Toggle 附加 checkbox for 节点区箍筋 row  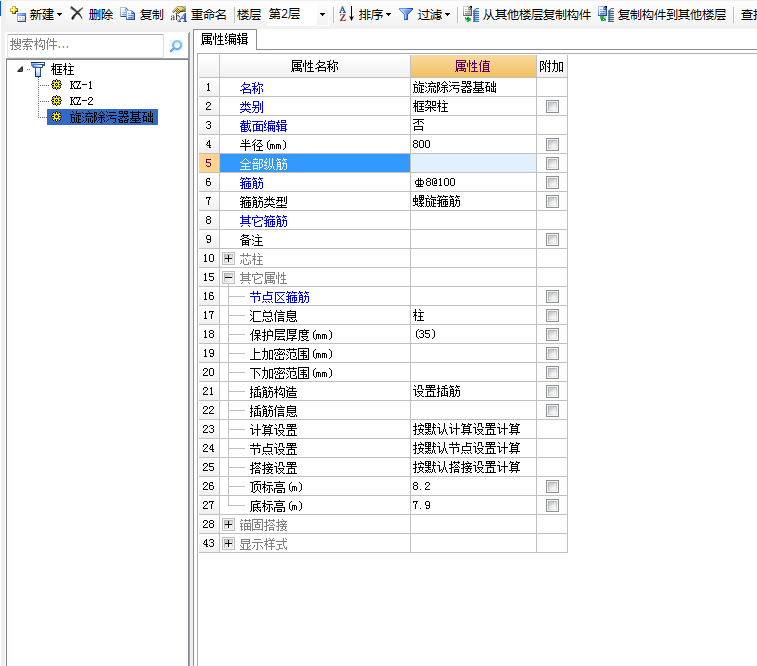click(552, 296)
